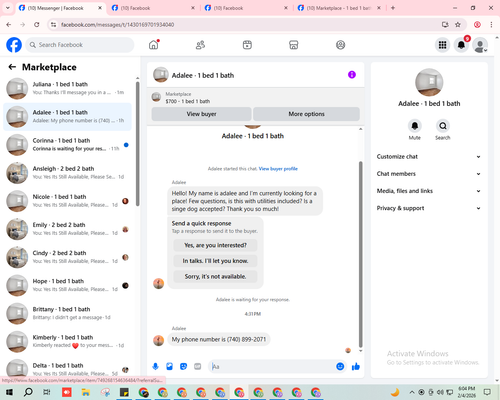This screenshot has width=500, height=400.
Task: Open Windows taskbar search
Action: [x=28, y=392]
